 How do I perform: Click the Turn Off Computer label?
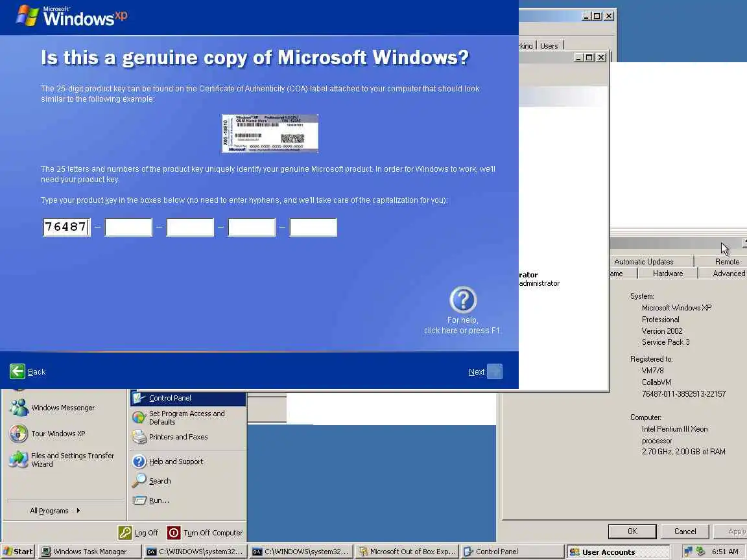pyautogui.click(x=213, y=533)
